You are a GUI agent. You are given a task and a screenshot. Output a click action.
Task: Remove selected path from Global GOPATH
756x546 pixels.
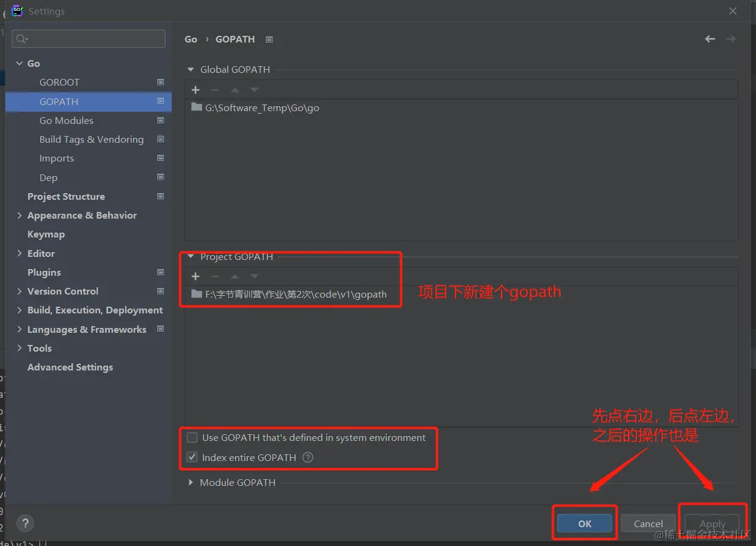point(215,90)
